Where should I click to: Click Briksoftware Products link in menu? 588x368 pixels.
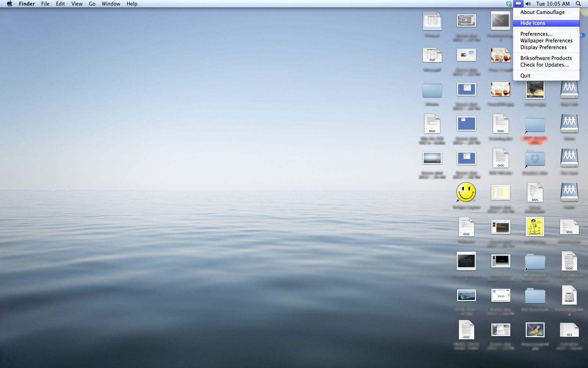pyautogui.click(x=546, y=58)
